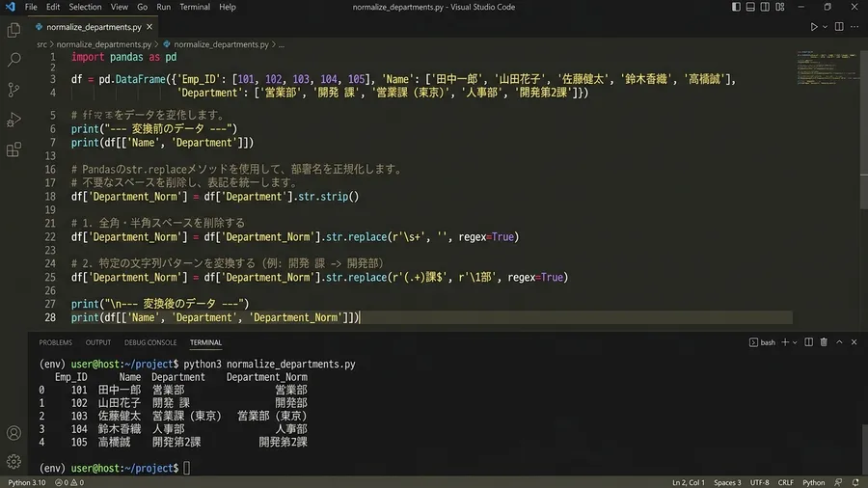Screen dimensions: 868x488
Task: Select the normalize_departments.py editor tab
Action: point(94,27)
